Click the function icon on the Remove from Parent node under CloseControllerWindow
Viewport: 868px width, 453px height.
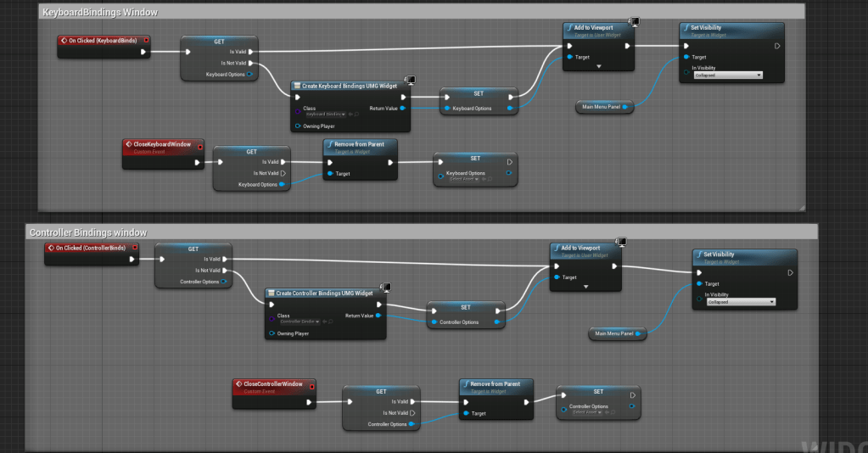tap(467, 384)
